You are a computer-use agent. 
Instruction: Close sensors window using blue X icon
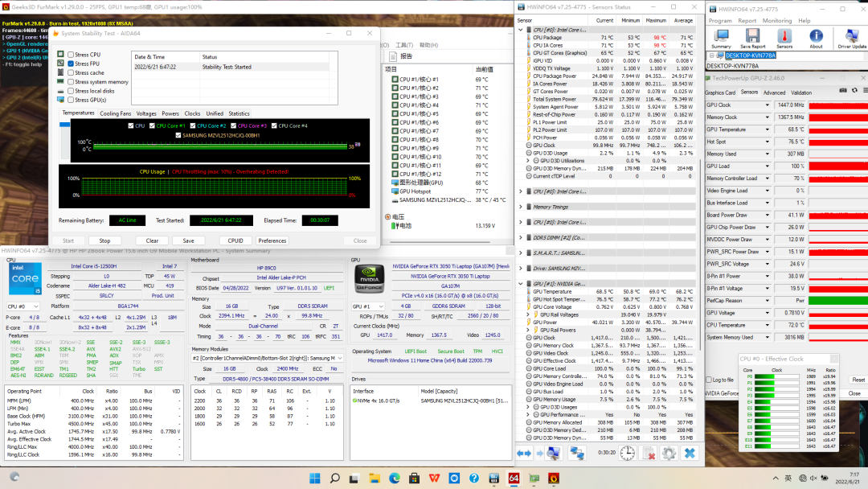(x=689, y=454)
